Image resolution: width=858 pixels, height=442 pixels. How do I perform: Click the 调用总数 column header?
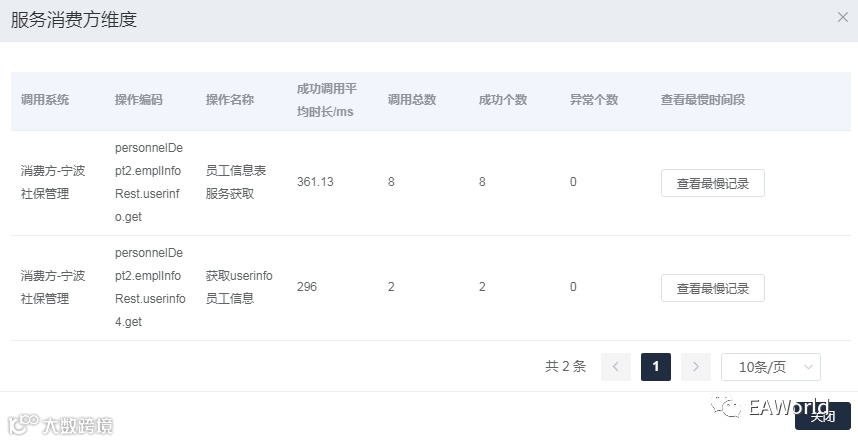tap(412, 100)
